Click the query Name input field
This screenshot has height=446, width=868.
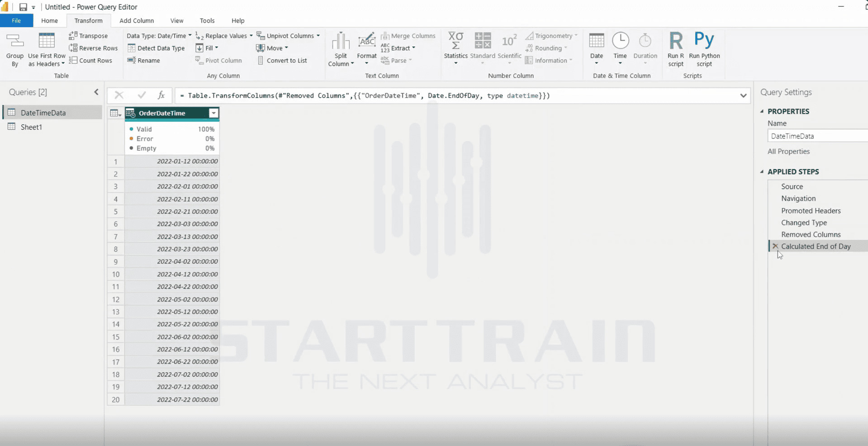tap(818, 136)
